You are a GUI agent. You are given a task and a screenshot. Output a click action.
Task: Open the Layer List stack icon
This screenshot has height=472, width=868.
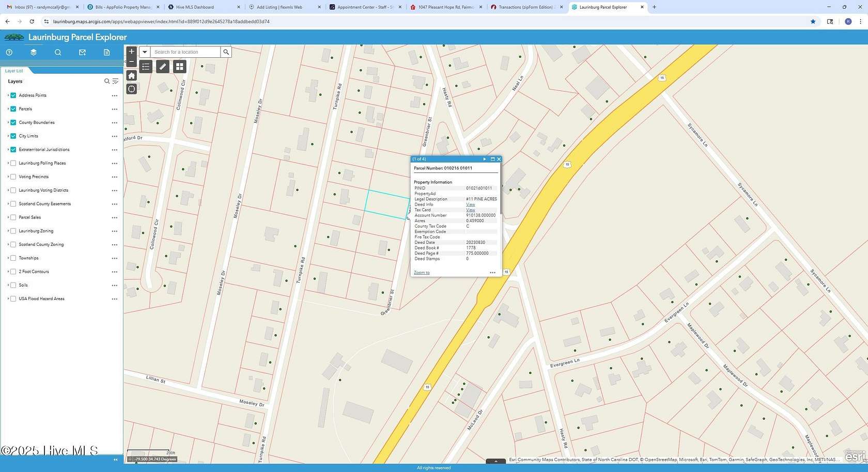(33, 52)
